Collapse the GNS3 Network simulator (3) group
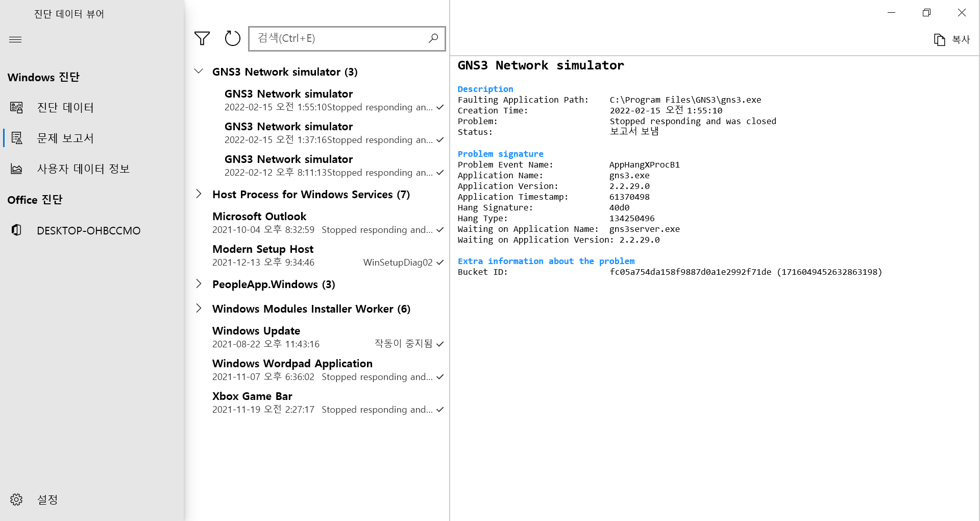 pos(199,72)
